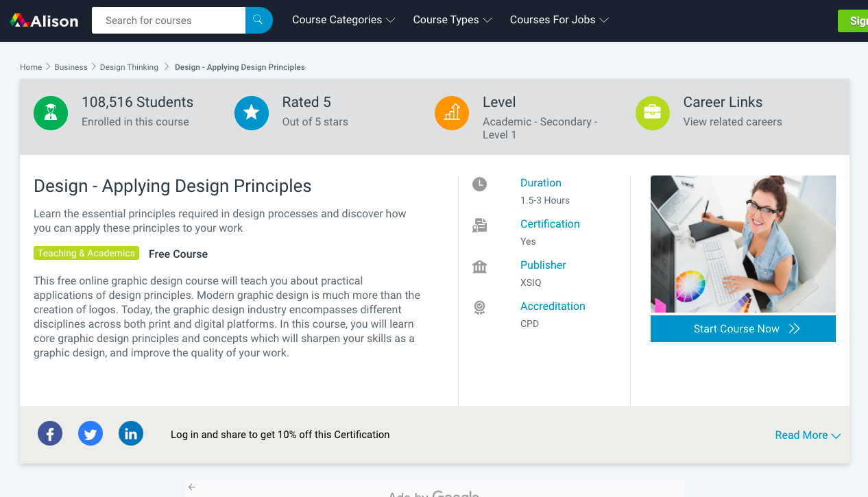Open the Course Types dropdown
This screenshot has width=868, height=497.
click(453, 20)
